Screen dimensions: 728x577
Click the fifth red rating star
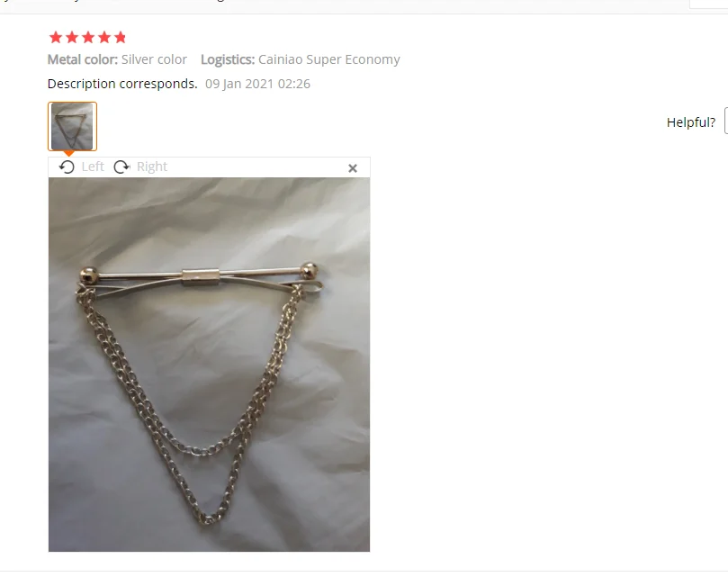click(121, 37)
